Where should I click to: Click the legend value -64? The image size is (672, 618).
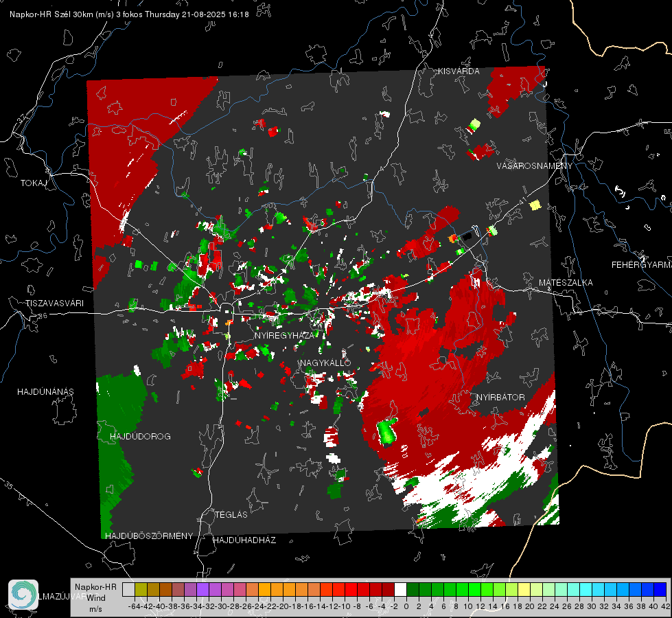pyautogui.click(x=134, y=606)
